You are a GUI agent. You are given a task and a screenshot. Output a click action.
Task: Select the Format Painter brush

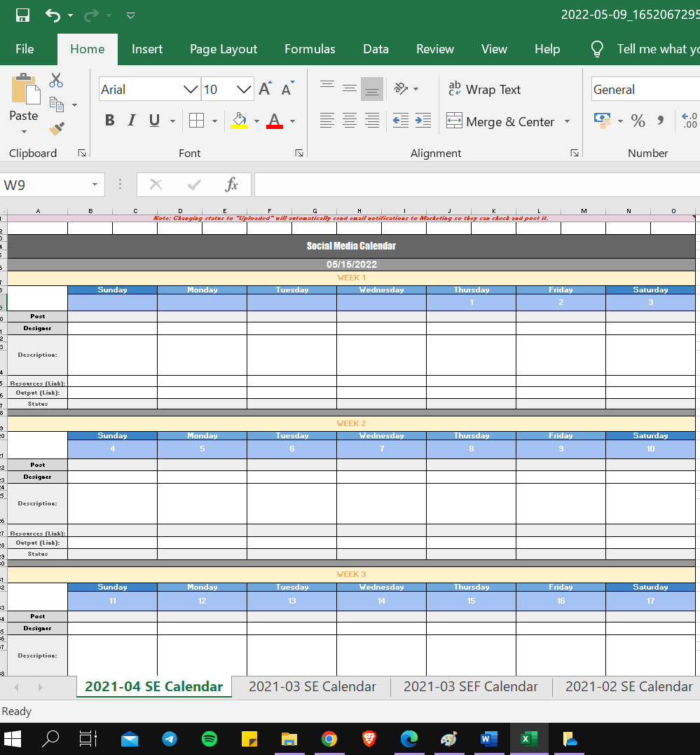pyautogui.click(x=57, y=129)
